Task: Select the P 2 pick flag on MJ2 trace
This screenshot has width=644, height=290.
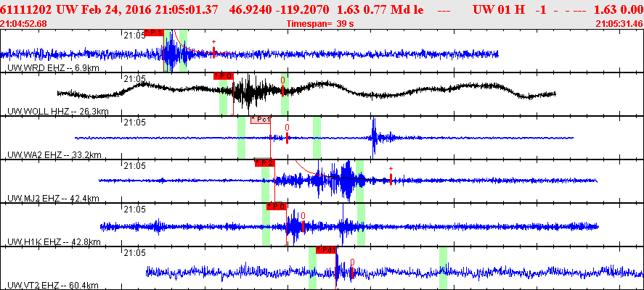Action: (265, 163)
